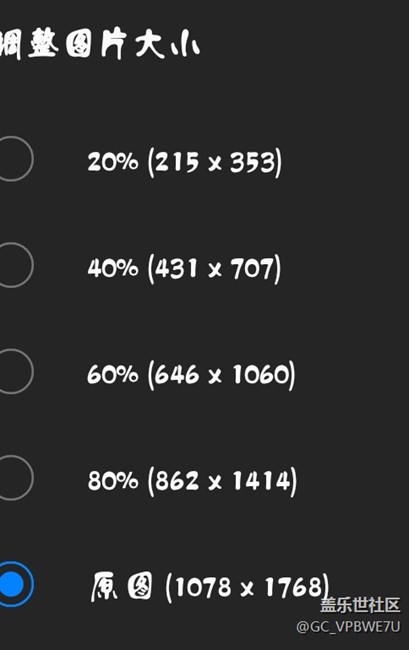Screen dimensions: 409x650
Task: Click the (646 x 1060) dimensions text
Action: [221, 374]
